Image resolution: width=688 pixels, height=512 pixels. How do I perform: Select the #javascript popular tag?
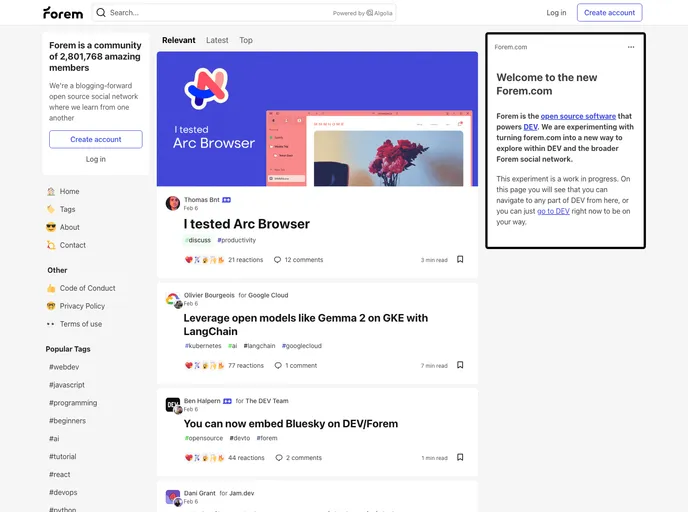point(67,385)
